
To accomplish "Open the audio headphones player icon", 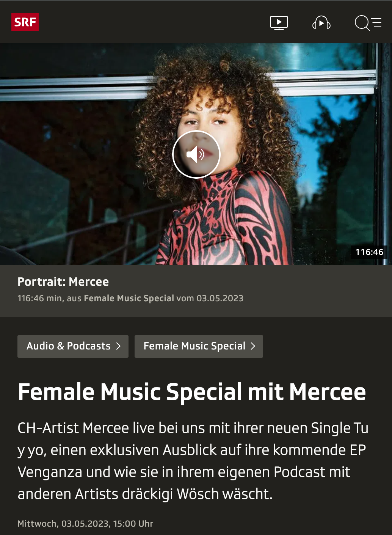I will click(x=321, y=23).
